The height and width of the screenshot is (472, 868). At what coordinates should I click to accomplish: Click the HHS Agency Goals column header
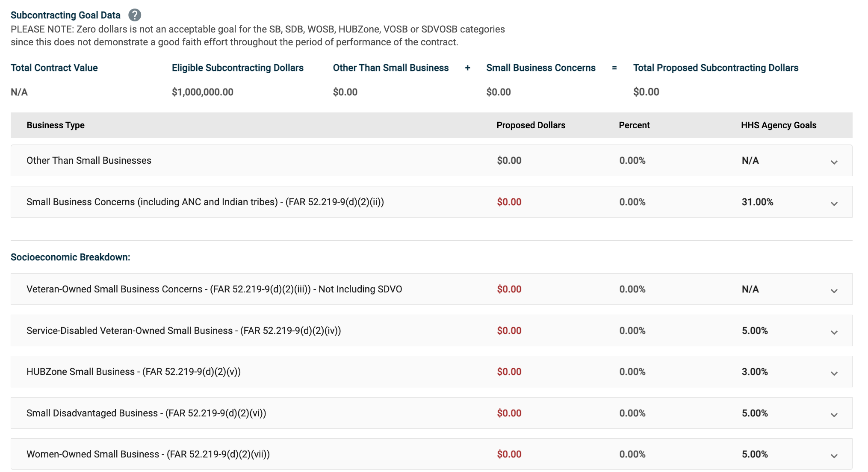coord(778,125)
